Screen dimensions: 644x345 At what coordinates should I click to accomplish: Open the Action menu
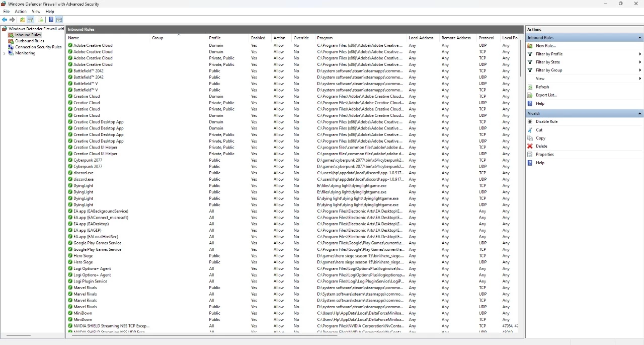coord(21,12)
